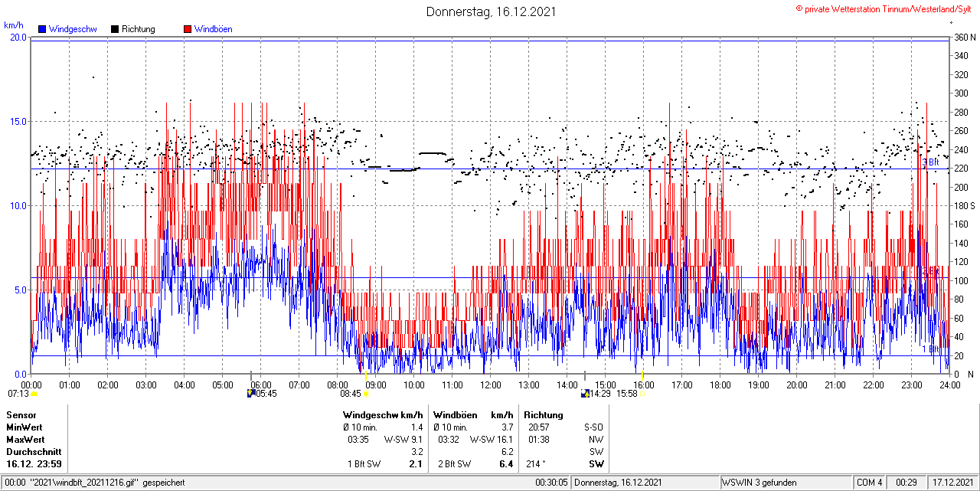Click the '18:00' time axis label
Viewport: 980px width, 491px height.
coord(720,385)
